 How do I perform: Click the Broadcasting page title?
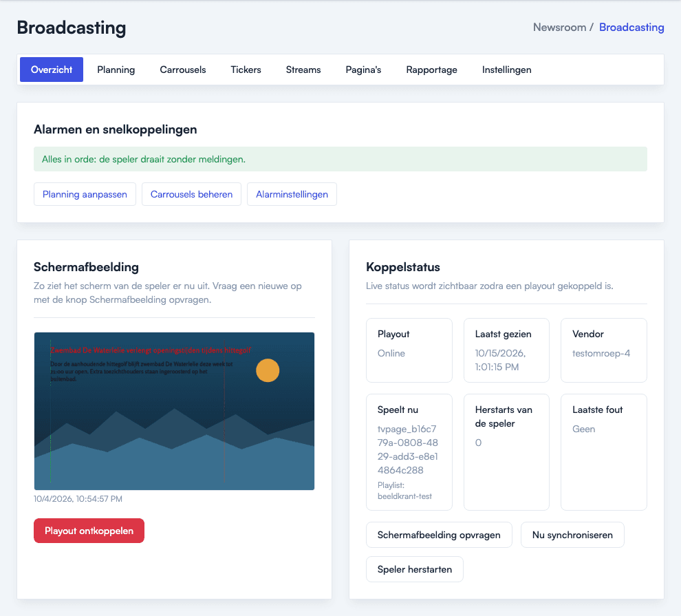pos(72,28)
